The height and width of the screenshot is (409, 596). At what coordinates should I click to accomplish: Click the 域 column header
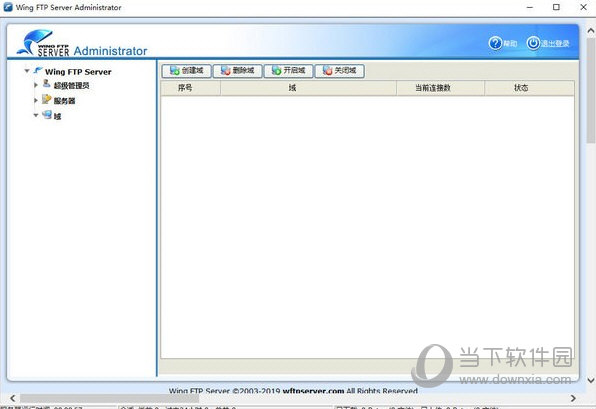coord(308,88)
